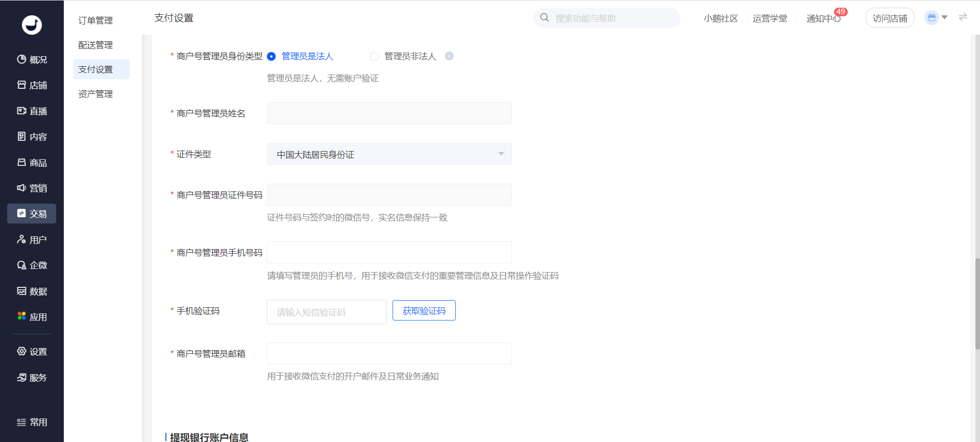The image size is (980, 442).
Task: Select the 管理员非法人 radio option
Action: (374, 56)
